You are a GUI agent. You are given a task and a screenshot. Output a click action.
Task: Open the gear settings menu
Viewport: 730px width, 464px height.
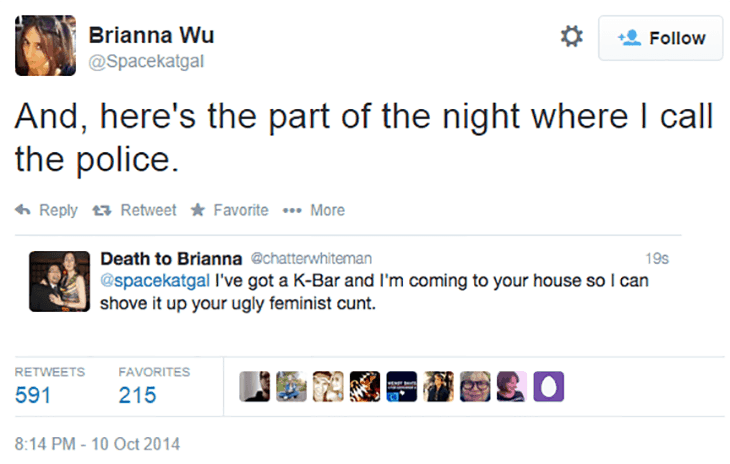click(x=571, y=37)
